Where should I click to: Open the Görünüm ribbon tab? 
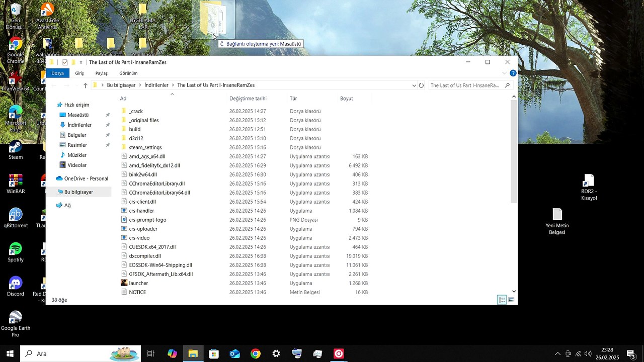pos(128,73)
